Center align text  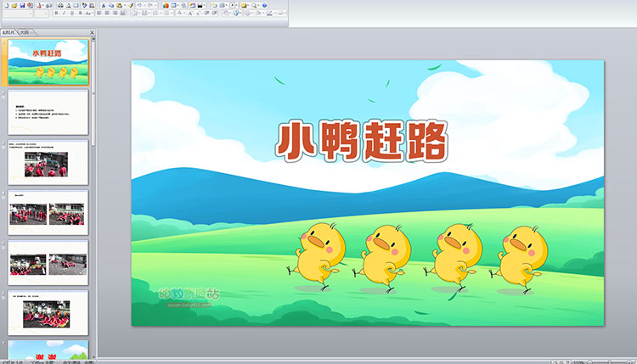pyautogui.click(x=107, y=14)
